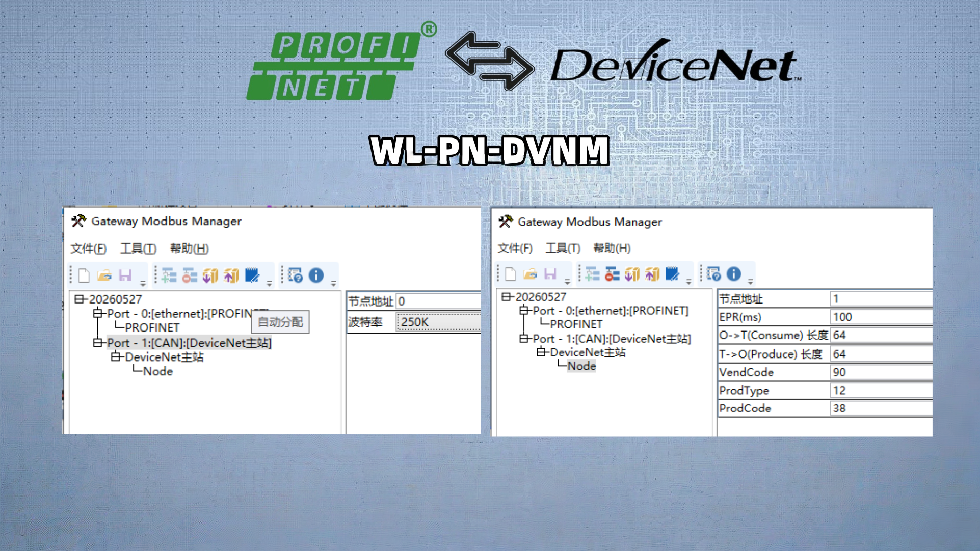Click 节点地址 field showing 0 in left window
Viewport: 980px width, 551px height.
coord(438,301)
